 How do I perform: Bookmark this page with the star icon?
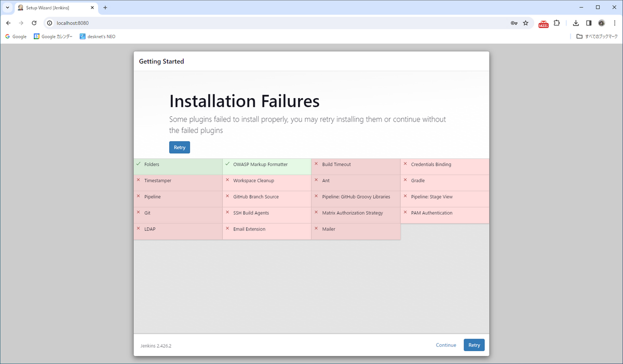tap(525, 23)
